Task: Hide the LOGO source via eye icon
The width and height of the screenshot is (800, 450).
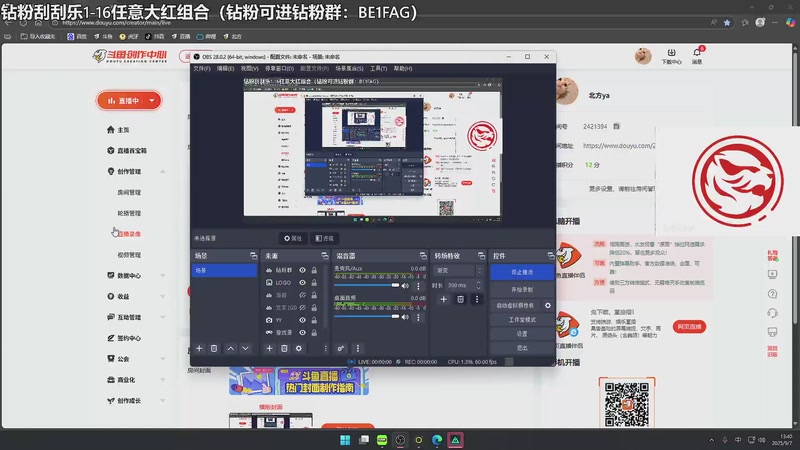Action: coord(303,283)
